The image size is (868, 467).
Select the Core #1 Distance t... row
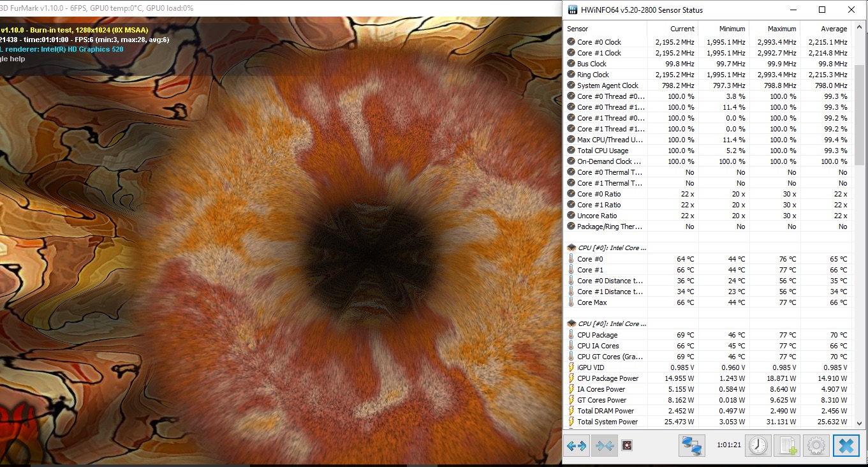coord(707,292)
